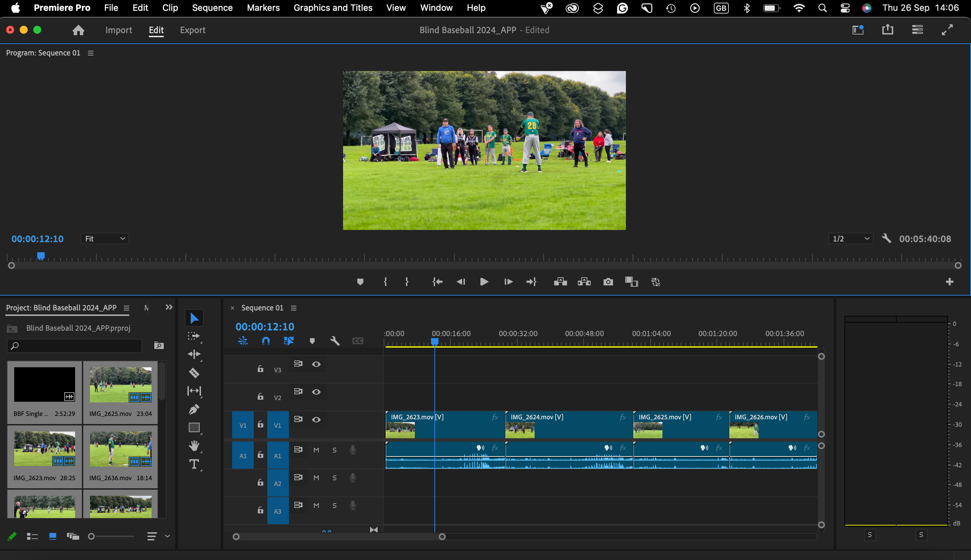
Task: Toggle V1 track output eye
Action: (x=316, y=420)
